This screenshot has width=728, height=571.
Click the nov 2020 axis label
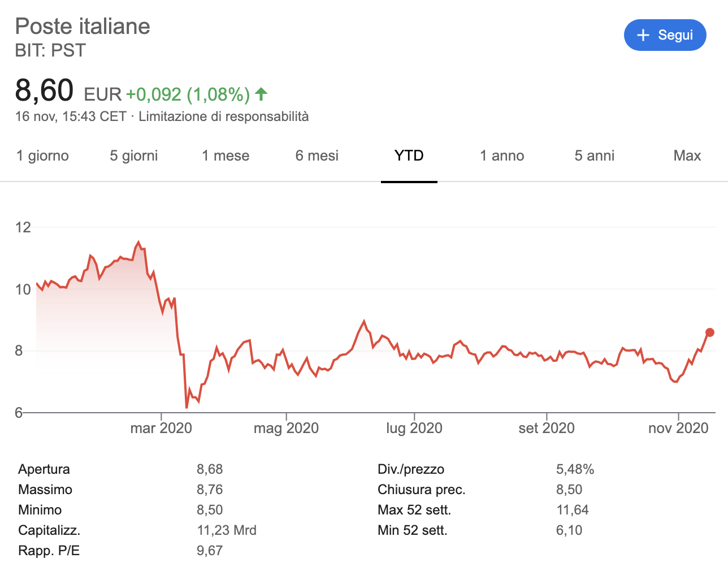[678, 428]
